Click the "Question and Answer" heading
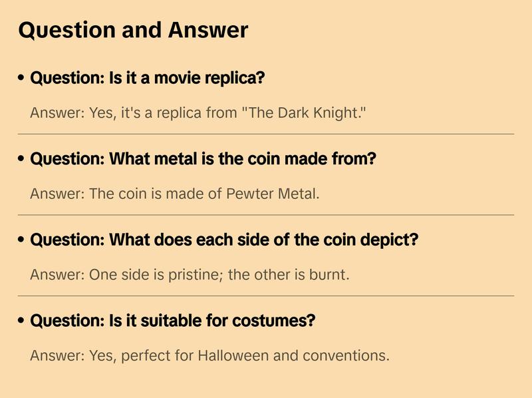This screenshot has width=532, height=398. pos(133,31)
